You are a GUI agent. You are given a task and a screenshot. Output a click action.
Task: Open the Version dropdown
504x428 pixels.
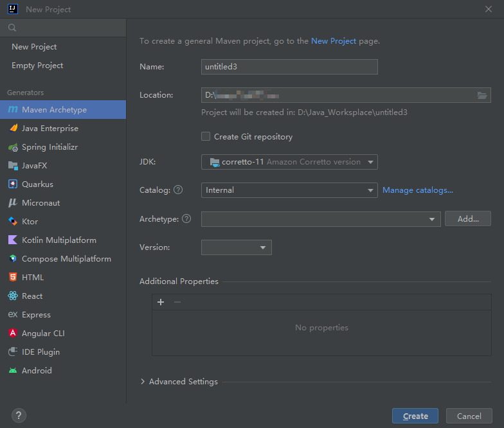[x=236, y=247]
